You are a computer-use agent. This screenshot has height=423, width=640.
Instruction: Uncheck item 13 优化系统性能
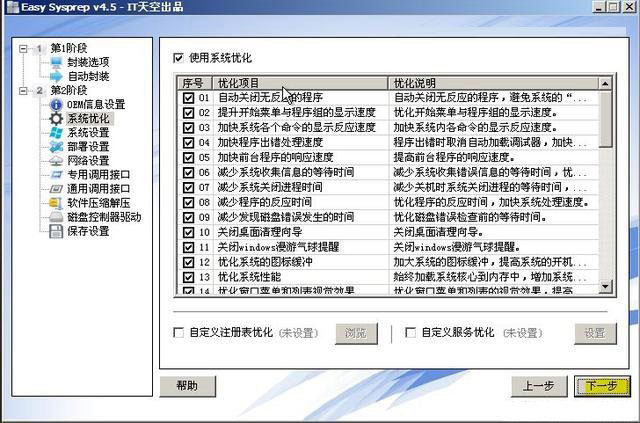point(188,278)
